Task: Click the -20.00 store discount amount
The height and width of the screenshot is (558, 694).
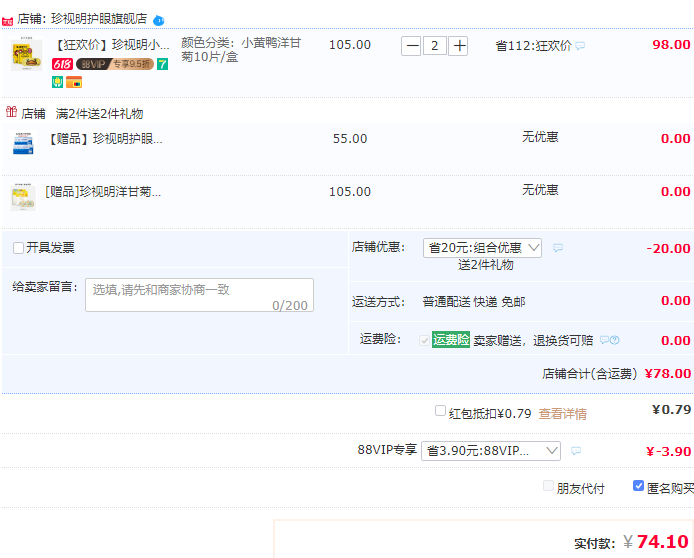Action: pyautogui.click(x=668, y=248)
